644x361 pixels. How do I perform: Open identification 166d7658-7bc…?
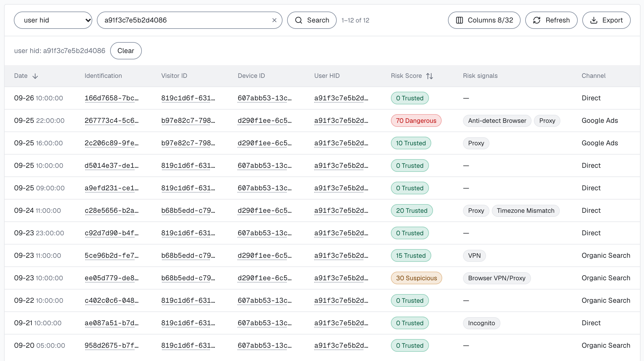[x=112, y=98]
